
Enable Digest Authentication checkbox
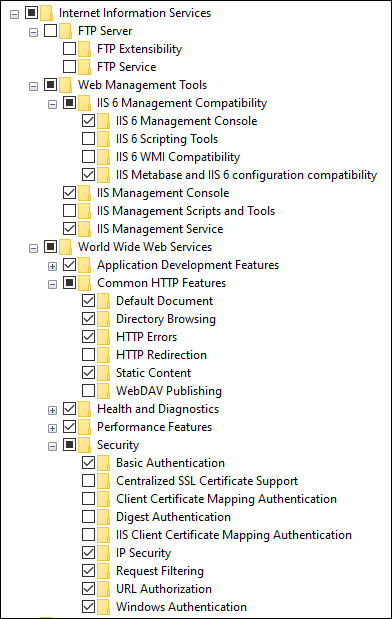click(88, 516)
